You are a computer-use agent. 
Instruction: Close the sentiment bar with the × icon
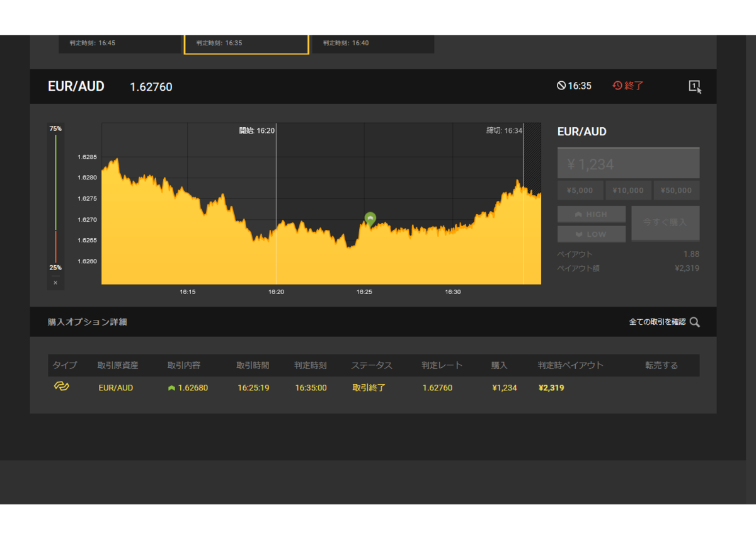coord(55,283)
